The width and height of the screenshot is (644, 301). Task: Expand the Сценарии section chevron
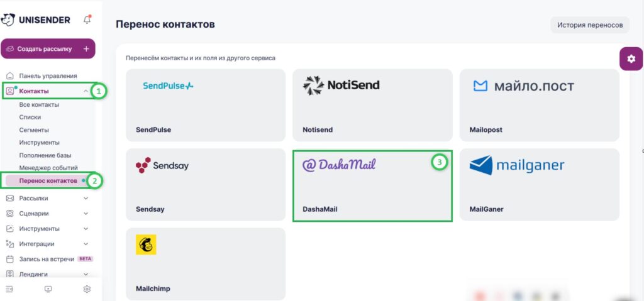click(86, 214)
